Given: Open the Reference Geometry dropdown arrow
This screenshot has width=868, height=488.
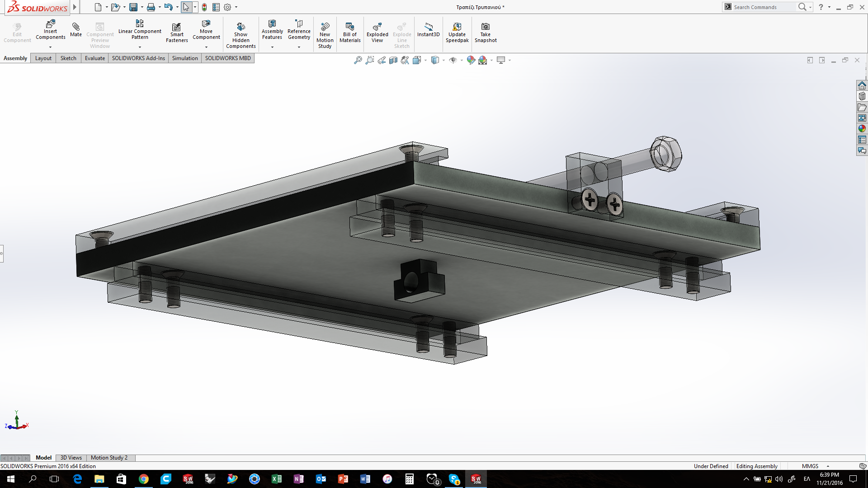Looking at the screenshot, I should pos(299,47).
